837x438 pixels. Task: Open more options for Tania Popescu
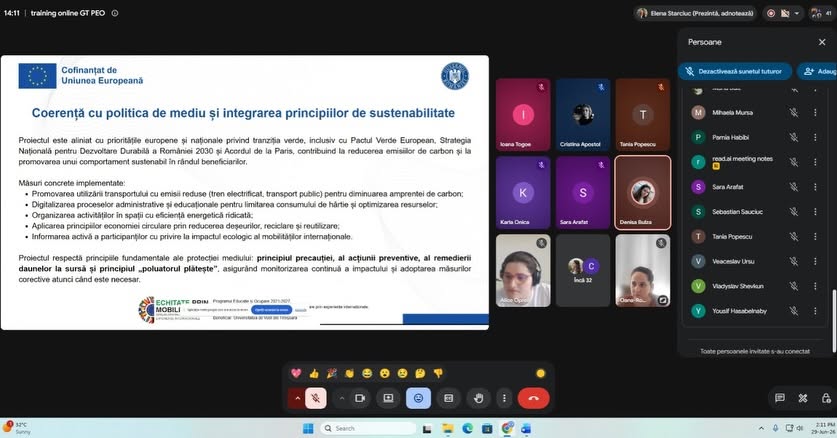(815, 236)
